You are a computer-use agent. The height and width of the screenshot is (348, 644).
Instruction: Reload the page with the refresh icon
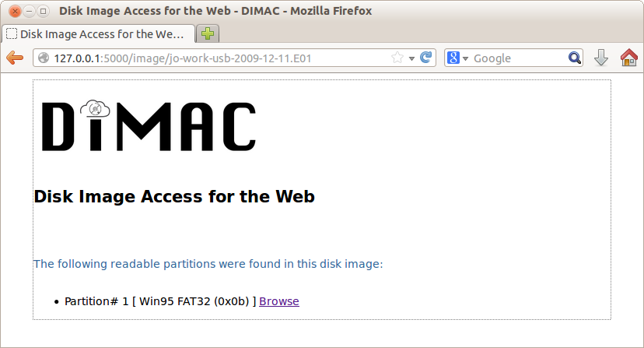tap(426, 58)
